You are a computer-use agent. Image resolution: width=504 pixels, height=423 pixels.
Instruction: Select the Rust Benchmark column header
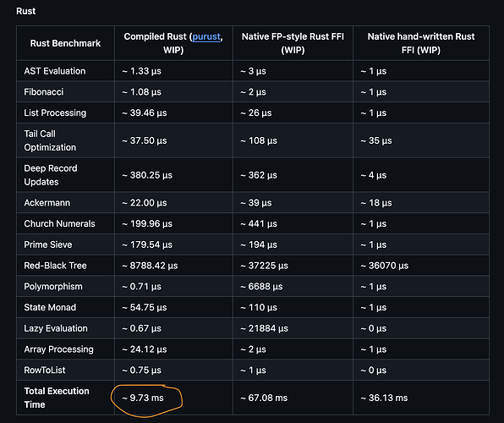coord(66,43)
